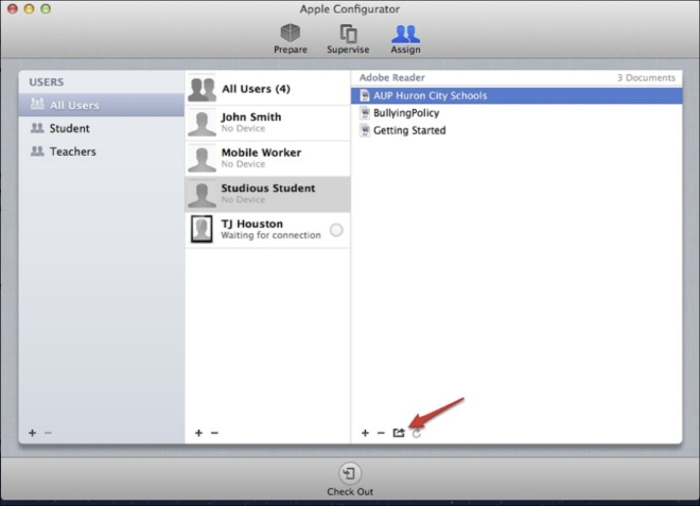
Task: Click TJ Houston's connection status indicator
Action: (x=336, y=230)
